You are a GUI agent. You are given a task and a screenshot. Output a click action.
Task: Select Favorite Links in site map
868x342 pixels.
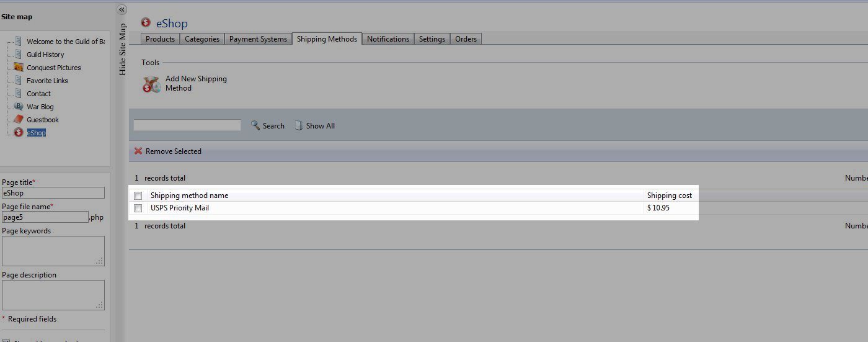point(47,81)
